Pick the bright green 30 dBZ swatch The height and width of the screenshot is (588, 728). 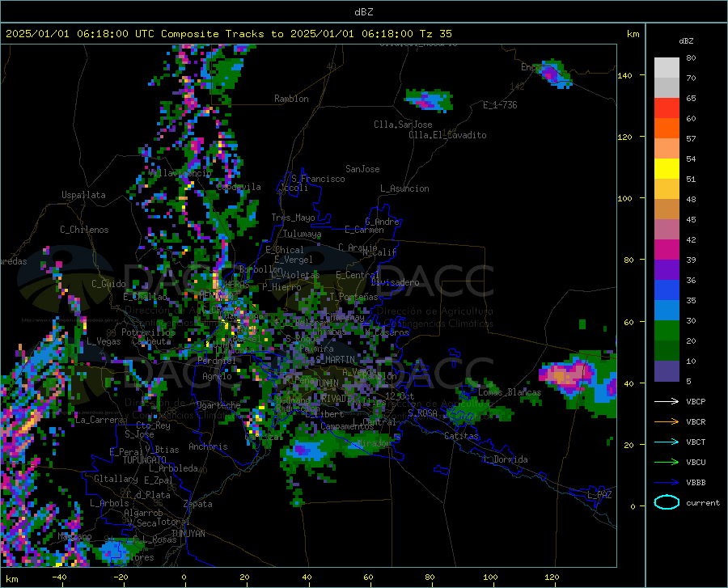point(667,331)
